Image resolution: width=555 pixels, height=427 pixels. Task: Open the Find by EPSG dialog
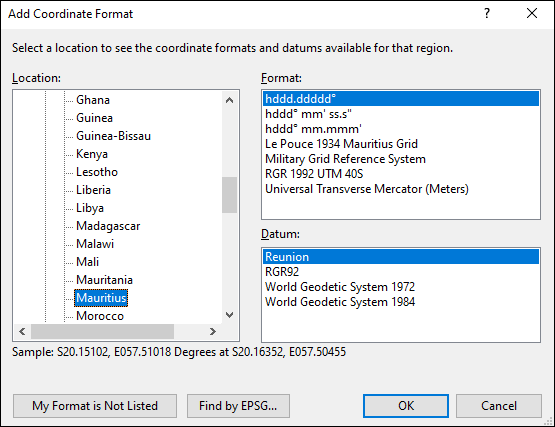click(238, 406)
